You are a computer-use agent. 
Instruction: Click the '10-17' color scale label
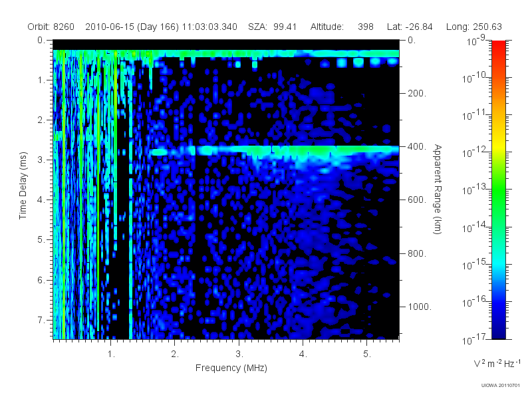pos(474,339)
